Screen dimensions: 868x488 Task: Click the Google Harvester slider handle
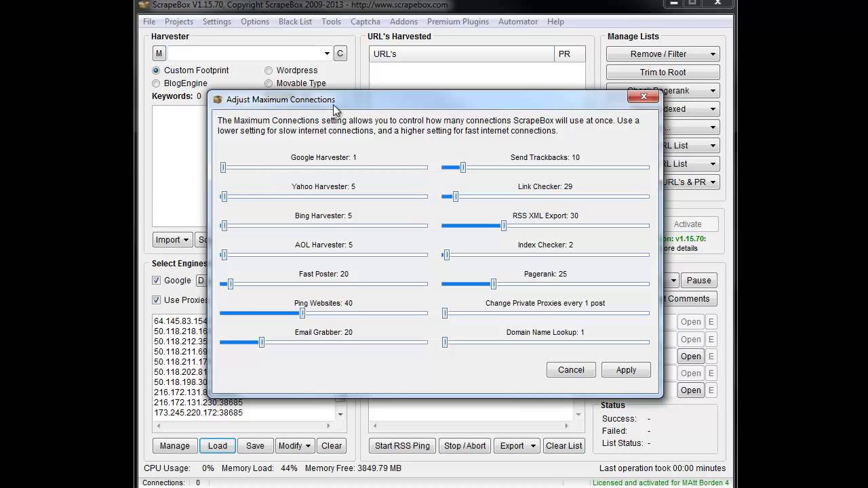click(223, 167)
